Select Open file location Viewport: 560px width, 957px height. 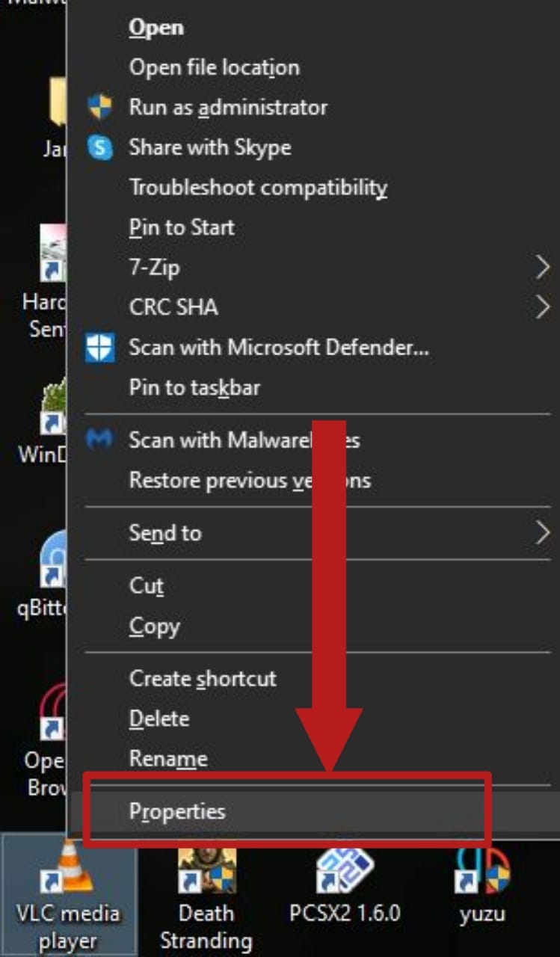point(214,67)
